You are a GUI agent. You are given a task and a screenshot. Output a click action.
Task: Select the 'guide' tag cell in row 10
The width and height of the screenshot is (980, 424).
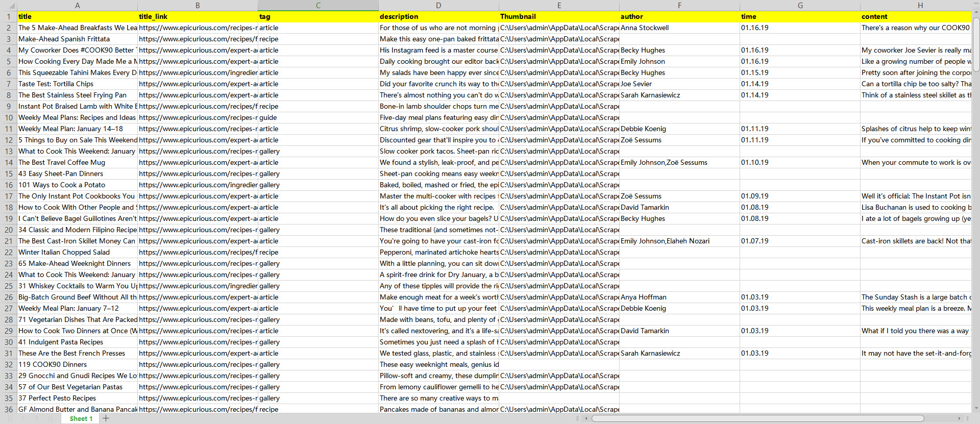(318, 117)
